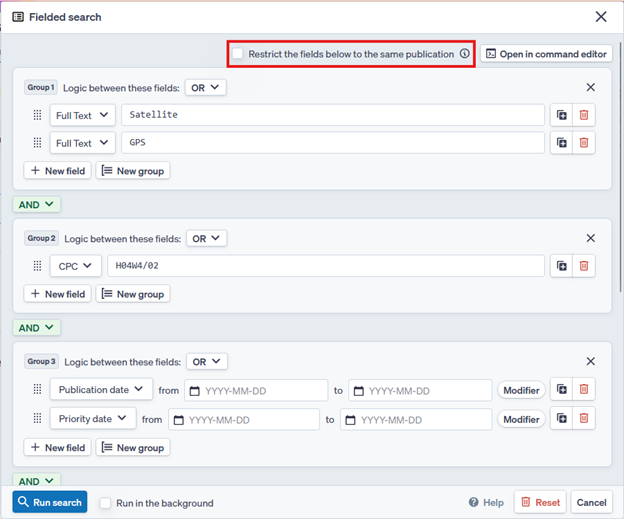Add New group in Group 2
This screenshot has width=624, height=519.
pos(132,294)
